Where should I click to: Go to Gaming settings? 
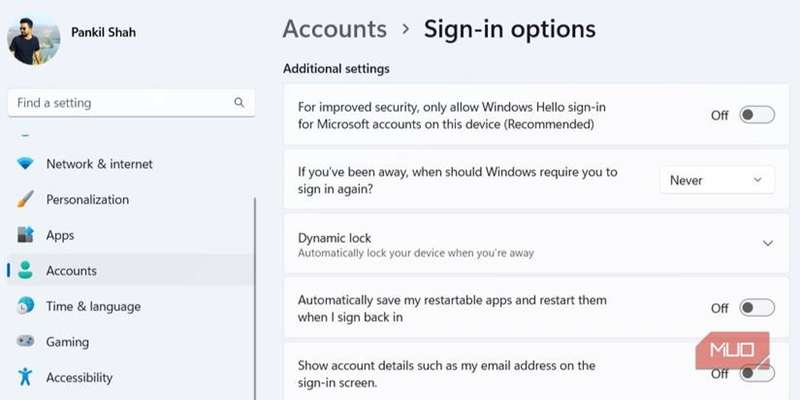(67, 342)
